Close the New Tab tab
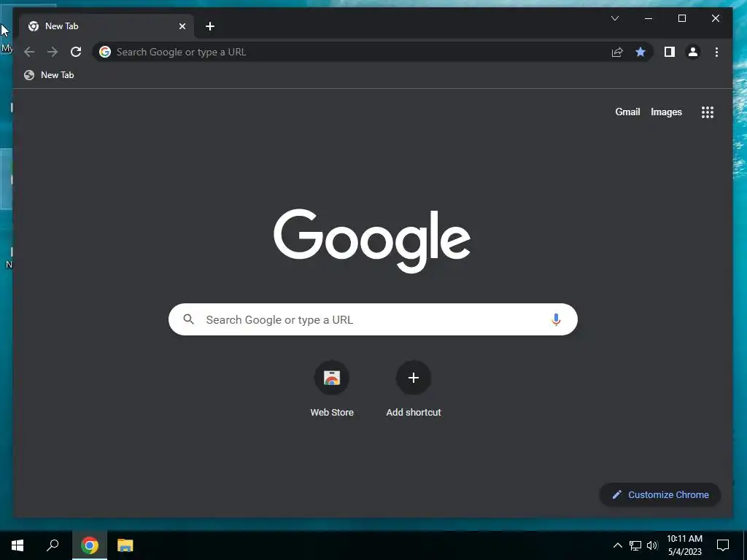Viewport: 747px width, 560px height. [x=182, y=26]
